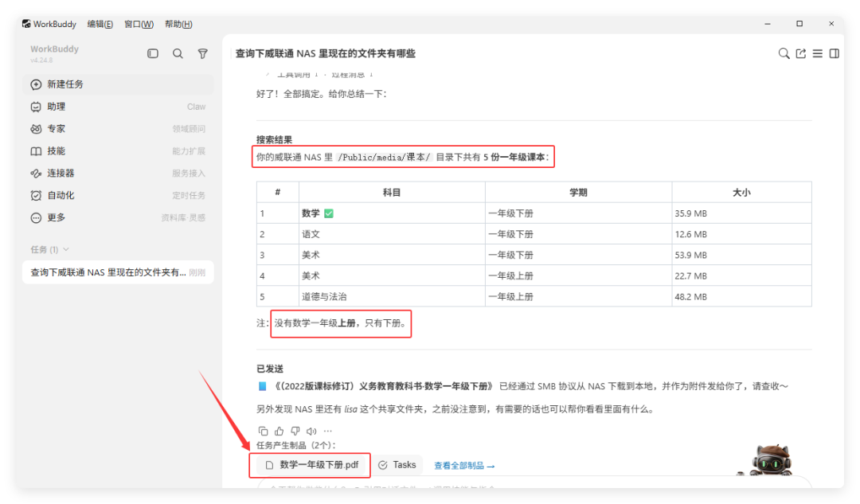
Task: Open the task filter funnel icon
Action: (202, 53)
